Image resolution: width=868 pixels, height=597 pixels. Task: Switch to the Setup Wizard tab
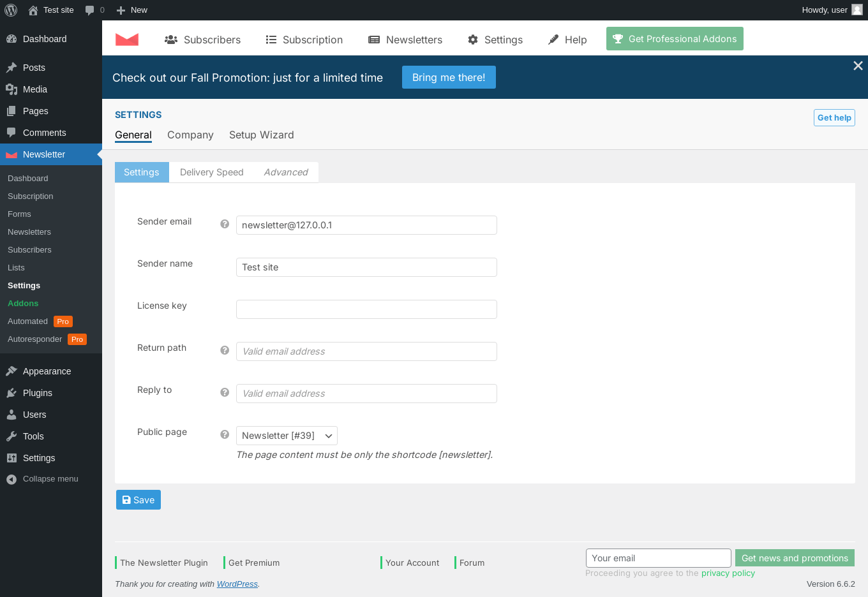[x=262, y=135]
